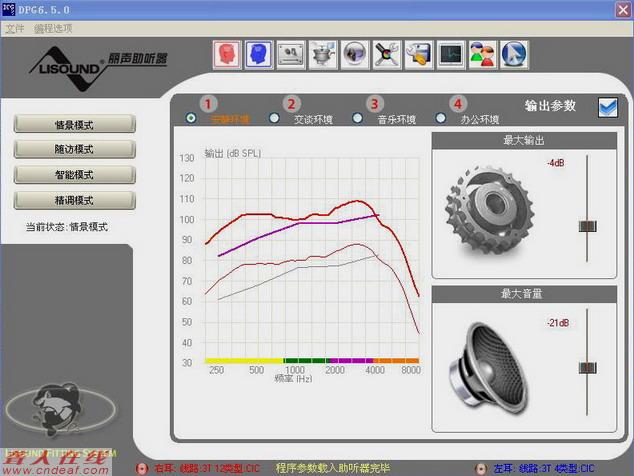Click the blue cursor arrow globe icon

click(x=514, y=55)
